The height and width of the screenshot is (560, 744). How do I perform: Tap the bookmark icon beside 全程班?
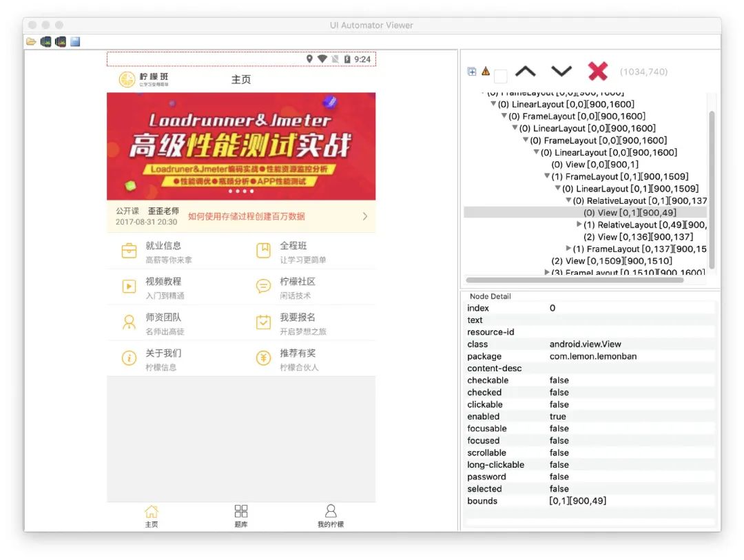[263, 250]
